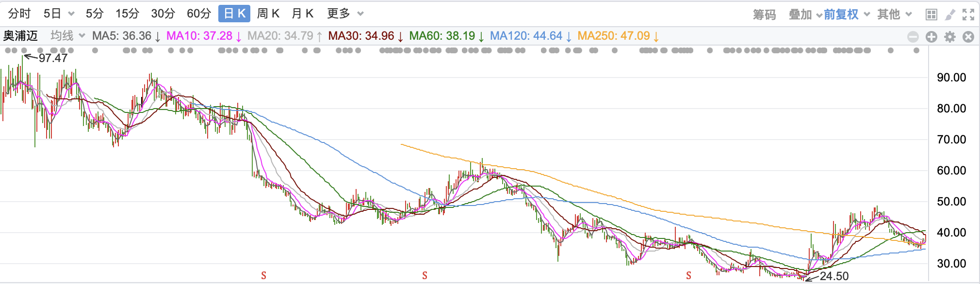The image size is (980, 284).
Task: Click the 40.00 price axis label
Action: [x=951, y=233]
